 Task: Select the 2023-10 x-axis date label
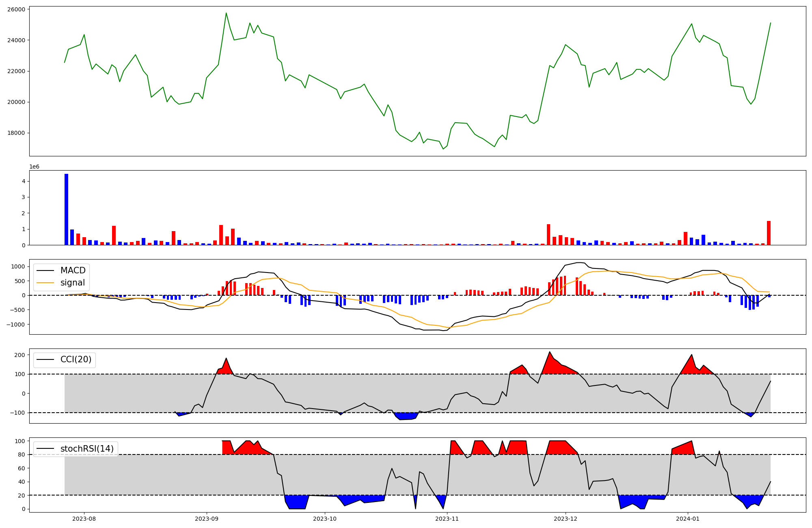click(325, 519)
